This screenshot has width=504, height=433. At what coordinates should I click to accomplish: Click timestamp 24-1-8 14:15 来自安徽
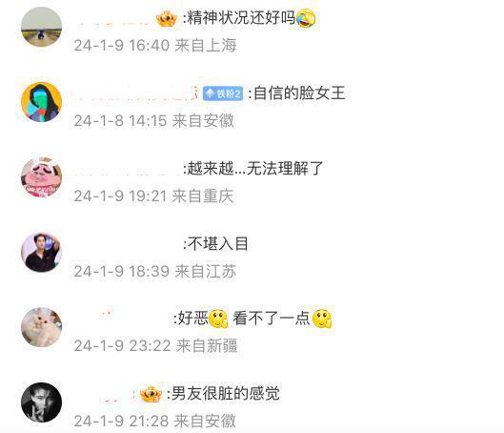coord(154,120)
